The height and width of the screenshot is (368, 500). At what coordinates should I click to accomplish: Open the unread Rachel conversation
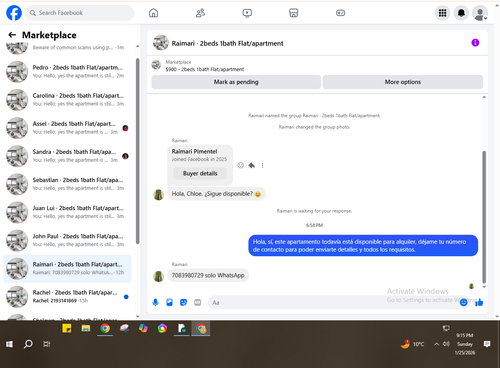[67, 296]
